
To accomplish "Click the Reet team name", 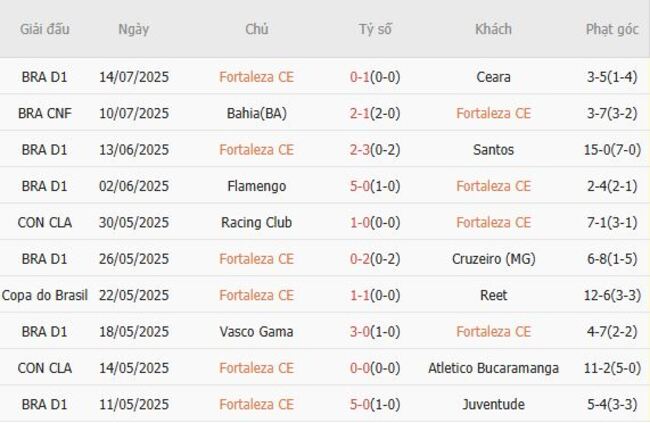I will (x=493, y=295).
